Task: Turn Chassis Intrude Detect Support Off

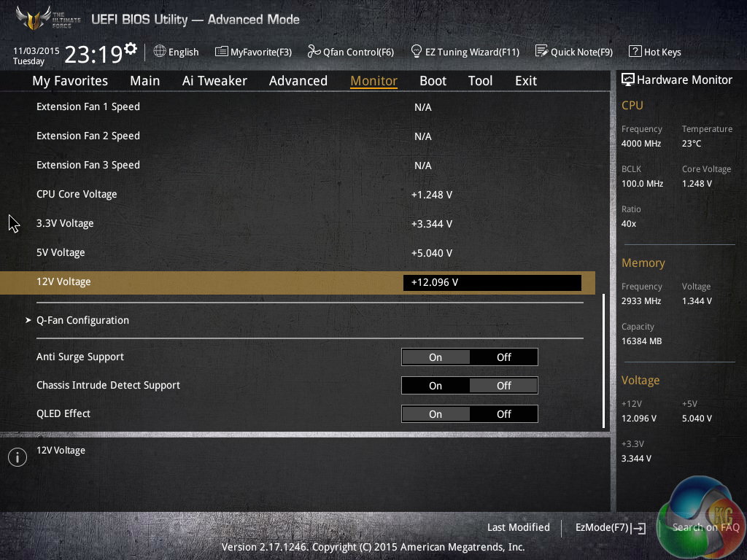Action: (503, 386)
